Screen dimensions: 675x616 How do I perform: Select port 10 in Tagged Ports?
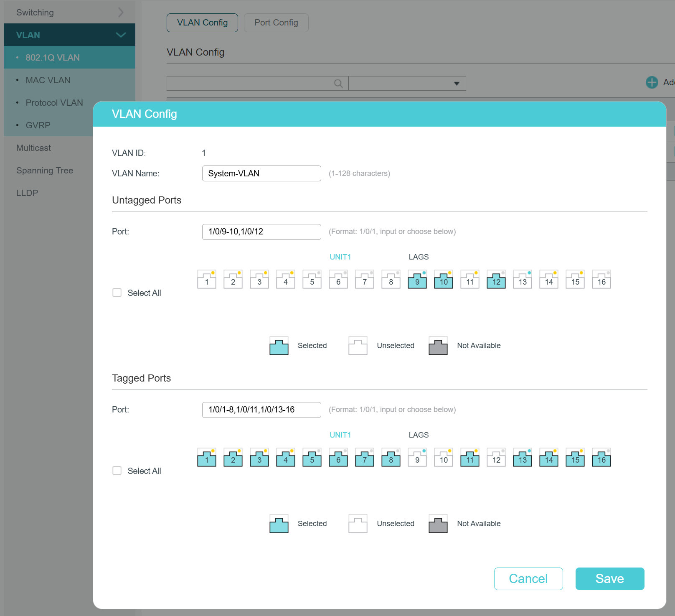click(x=444, y=458)
